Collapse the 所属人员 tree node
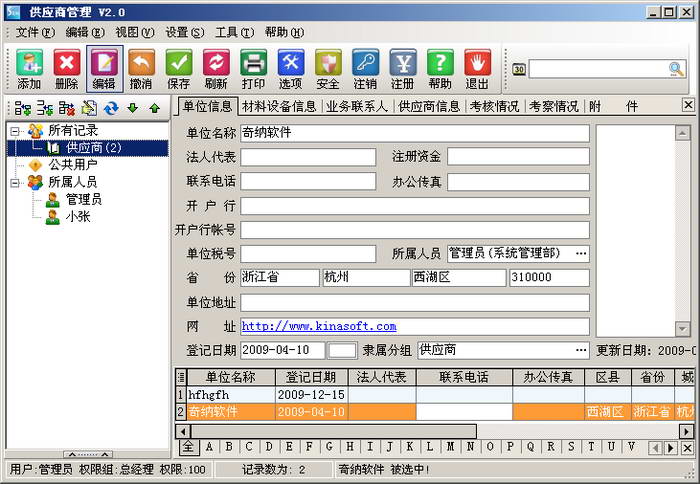This screenshot has width=700, height=484. click(15, 183)
